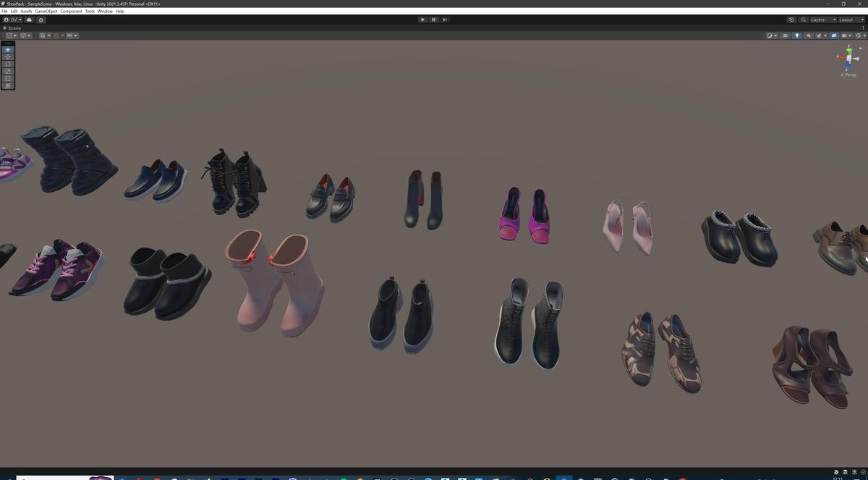Select the Scale tool
This screenshot has width=868, height=480.
click(7, 71)
